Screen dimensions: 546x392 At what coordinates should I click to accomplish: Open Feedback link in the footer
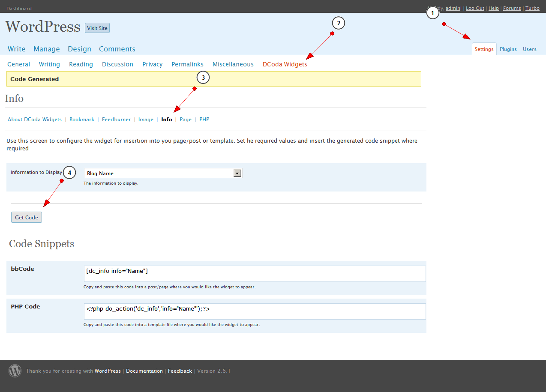tap(180, 371)
